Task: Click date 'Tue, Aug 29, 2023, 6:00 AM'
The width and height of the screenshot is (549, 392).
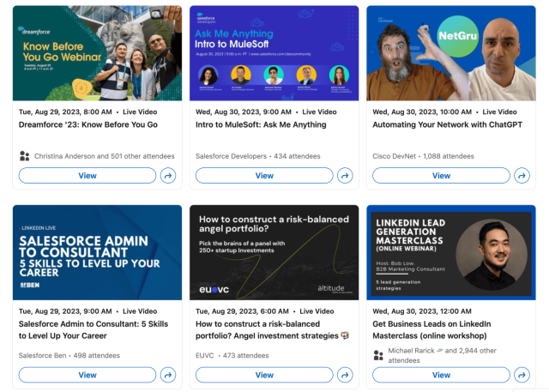Action: click(x=242, y=311)
